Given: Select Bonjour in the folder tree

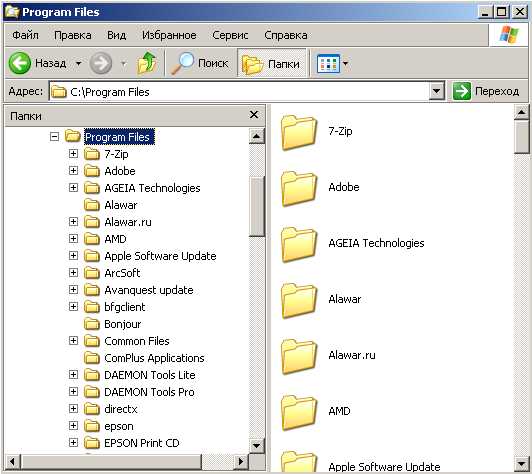Looking at the screenshot, I should click(122, 324).
